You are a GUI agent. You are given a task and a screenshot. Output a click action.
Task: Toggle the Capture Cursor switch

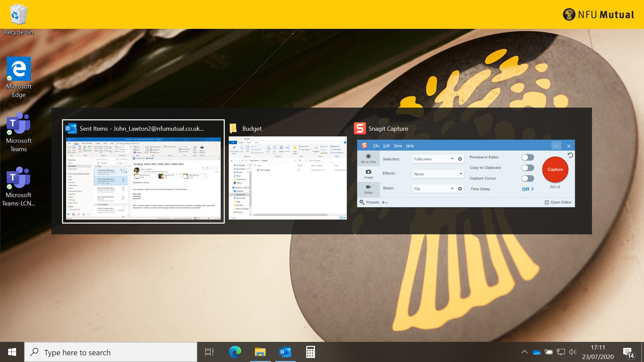(528, 178)
